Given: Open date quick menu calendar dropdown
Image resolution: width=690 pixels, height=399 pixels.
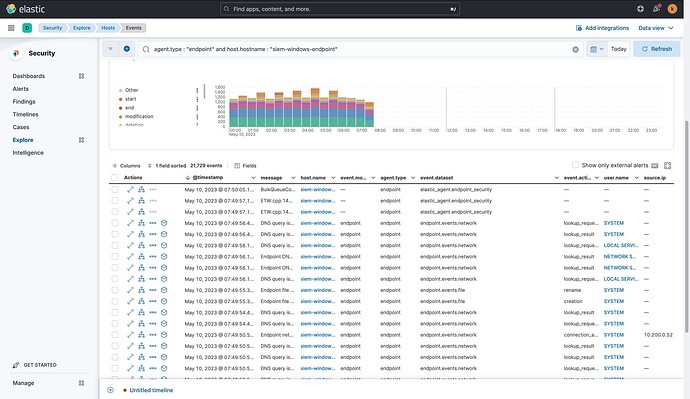Looking at the screenshot, I should 597,49.
